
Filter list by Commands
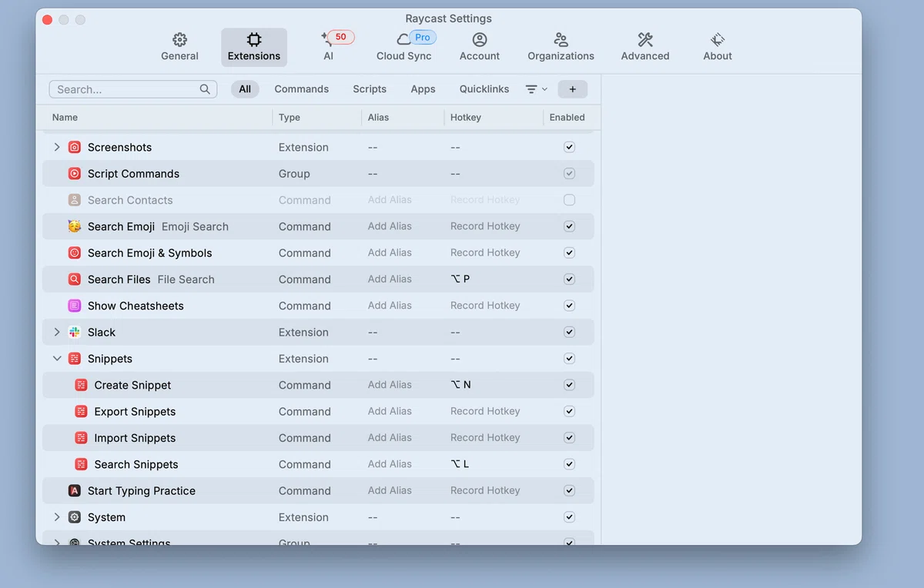(x=302, y=89)
